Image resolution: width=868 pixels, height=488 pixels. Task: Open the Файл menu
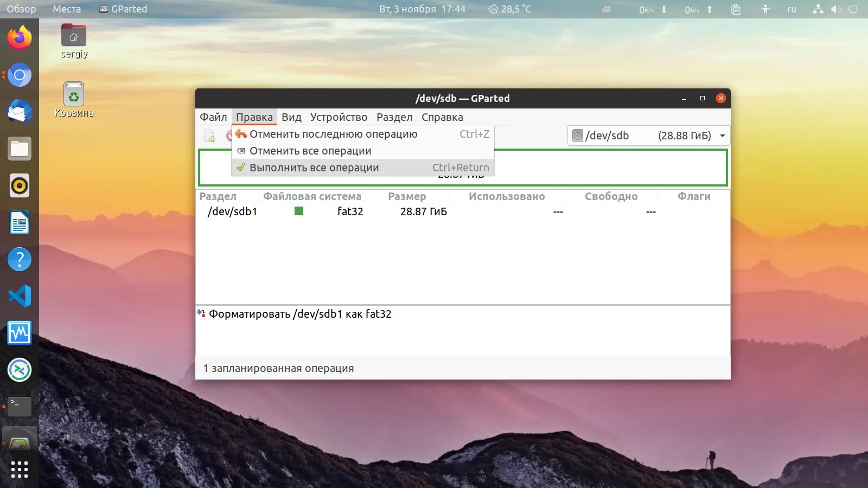[x=213, y=117]
